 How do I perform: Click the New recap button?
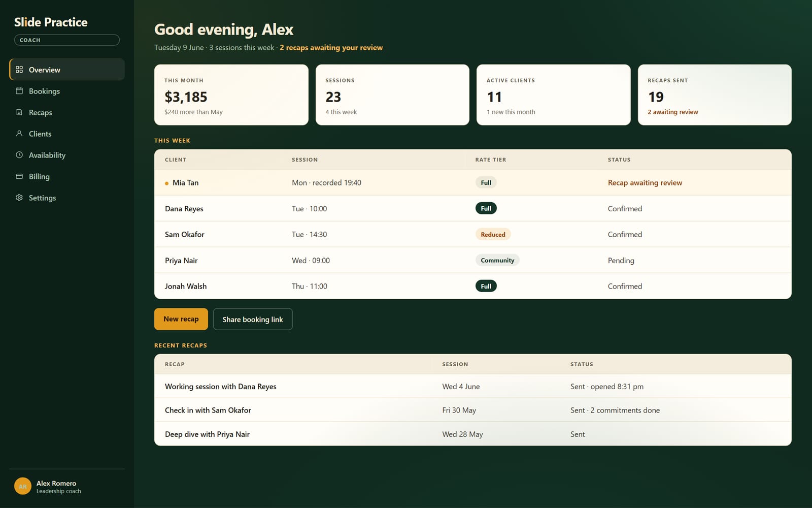click(x=181, y=319)
